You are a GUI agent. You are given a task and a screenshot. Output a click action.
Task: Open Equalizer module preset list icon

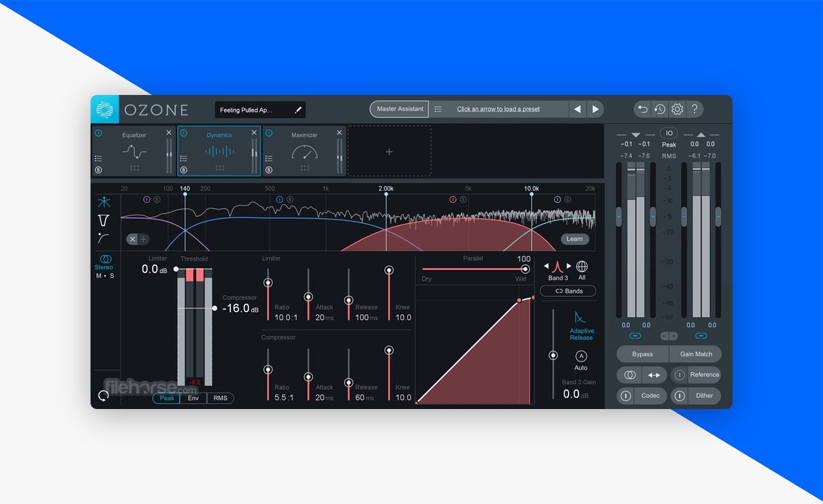[x=98, y=159]
